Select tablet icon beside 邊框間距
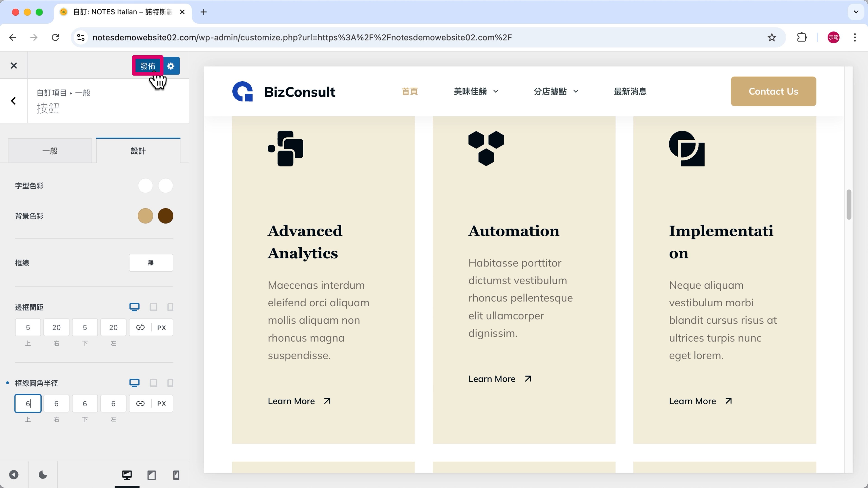The width and height of the screenshot is (868, 488). (x=153, y=307)
